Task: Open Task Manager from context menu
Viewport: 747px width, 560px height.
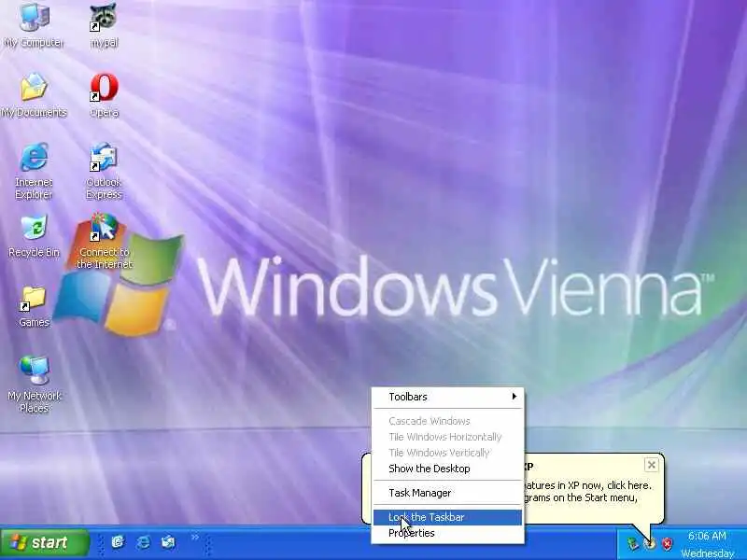Action: (x=447, y=493)
